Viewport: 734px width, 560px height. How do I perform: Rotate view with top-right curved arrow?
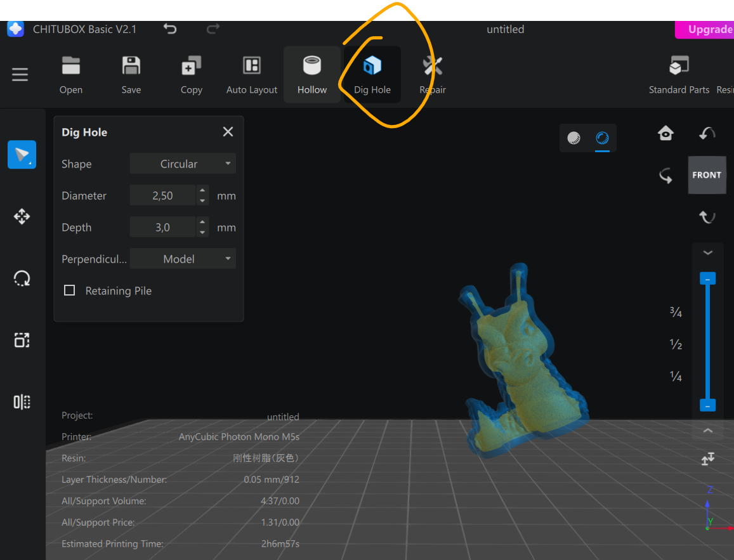707,133
